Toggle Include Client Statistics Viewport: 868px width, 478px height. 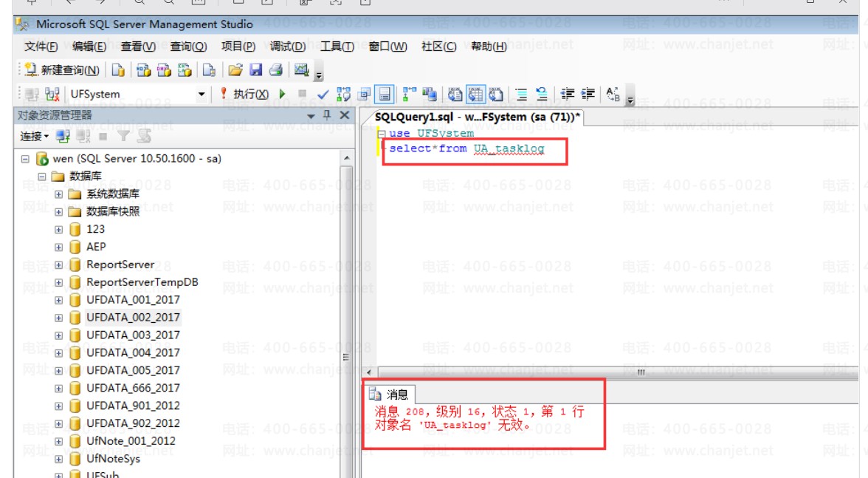point(429,94)
